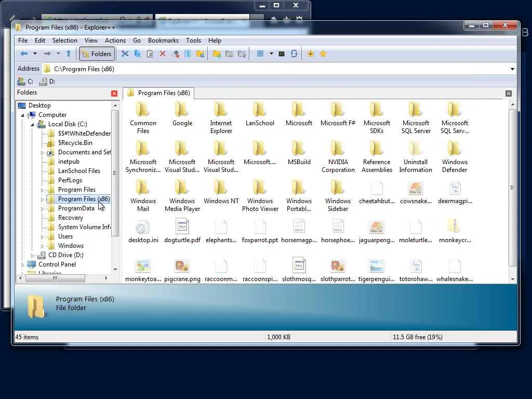
Task: Expand the Users tree node
Action: [x=42, y=237]
